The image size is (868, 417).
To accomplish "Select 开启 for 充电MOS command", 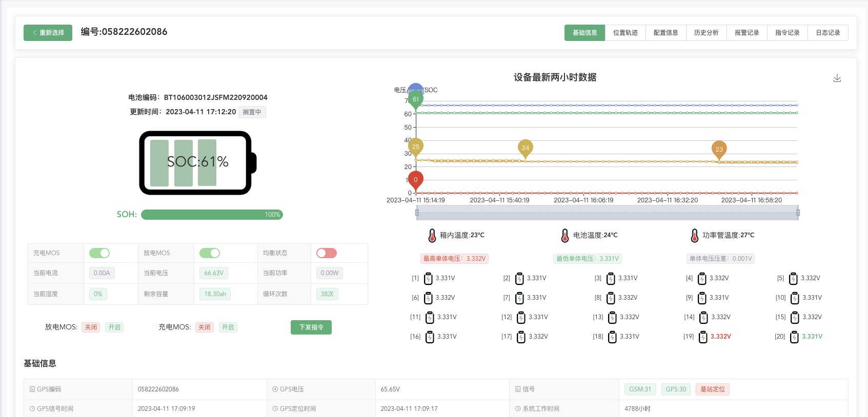I will [228, 327].
